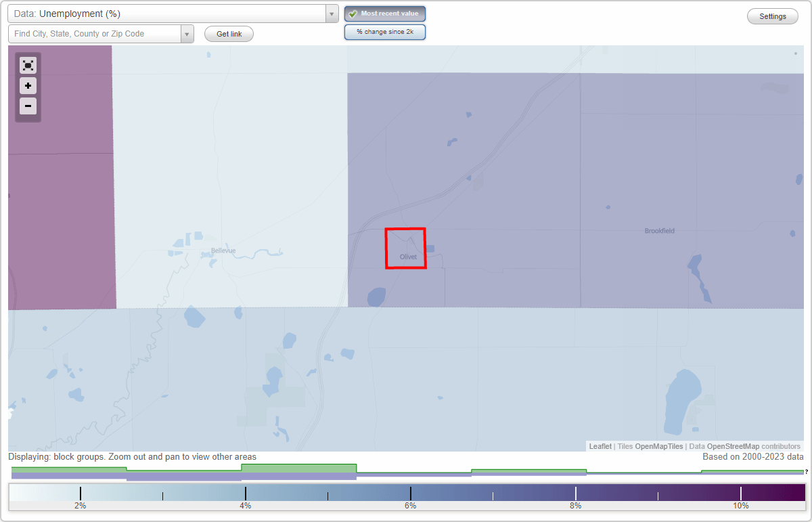Toggle Most recent value option
Image resolution: width=812 pixels, height=522 pixels.
click(x=385, y=14)
